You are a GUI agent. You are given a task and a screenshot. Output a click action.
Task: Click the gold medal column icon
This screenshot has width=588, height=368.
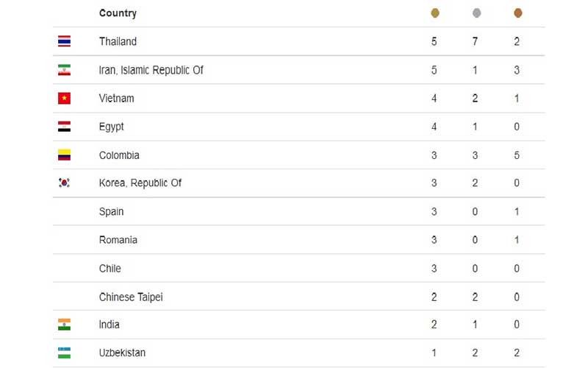(435, 13)
